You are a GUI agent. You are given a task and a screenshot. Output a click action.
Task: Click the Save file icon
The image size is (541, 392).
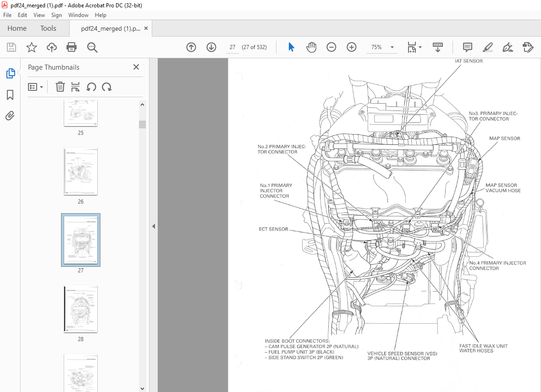point(11,47)
